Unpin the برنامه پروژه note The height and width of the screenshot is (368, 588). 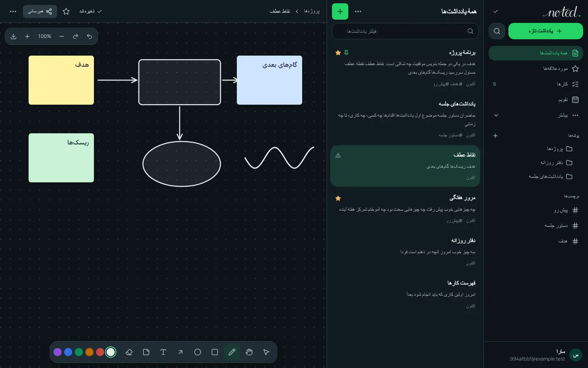pyautogui.click(x=346, y=53)
